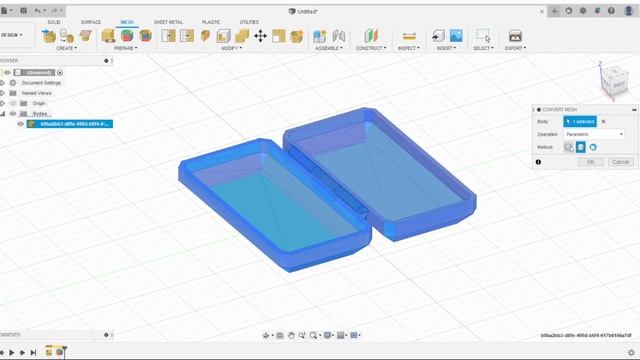The width and height of the screenshot is (640, 360).
Task: Open the INSPECT dropdown menu
Action: [409, 48]
